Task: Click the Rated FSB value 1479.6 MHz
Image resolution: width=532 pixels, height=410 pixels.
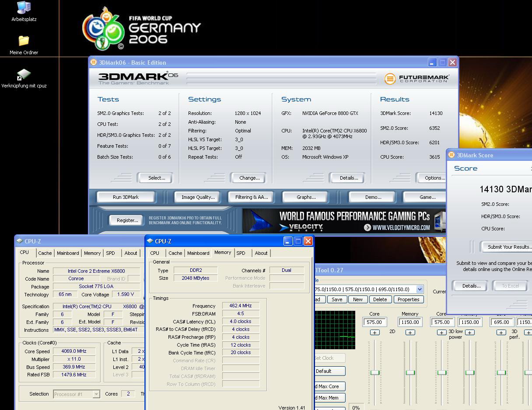Action: [x=74, y=375]
